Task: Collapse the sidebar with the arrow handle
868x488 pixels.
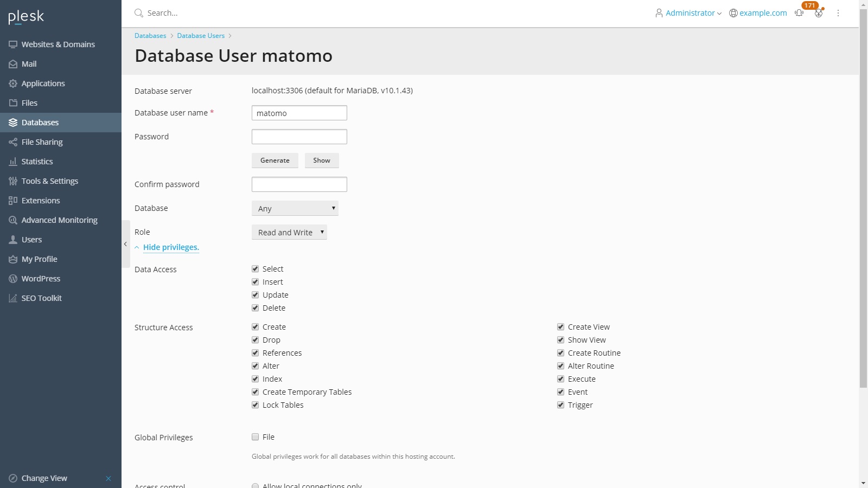Action: point(125,244)
